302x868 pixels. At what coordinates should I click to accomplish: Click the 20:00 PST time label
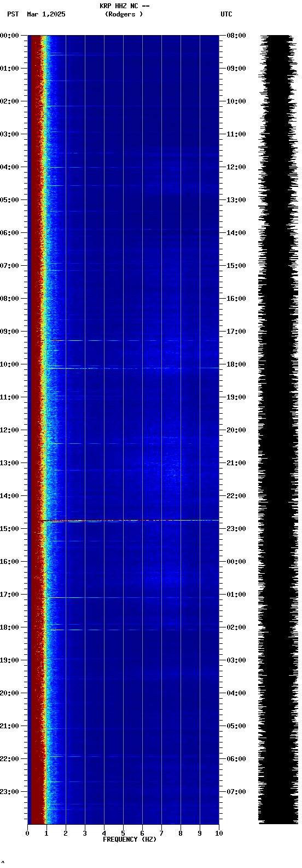pyautogui.click(x=10, y=693)
